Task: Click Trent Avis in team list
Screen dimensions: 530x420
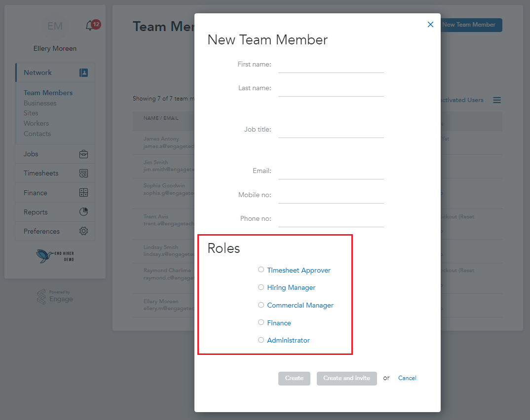Action: click(x=156, y=216)
